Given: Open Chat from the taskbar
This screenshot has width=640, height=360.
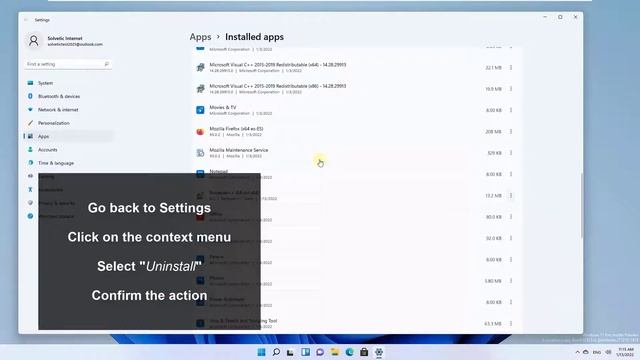Looking at the screenshot, I should click(320, 352).
